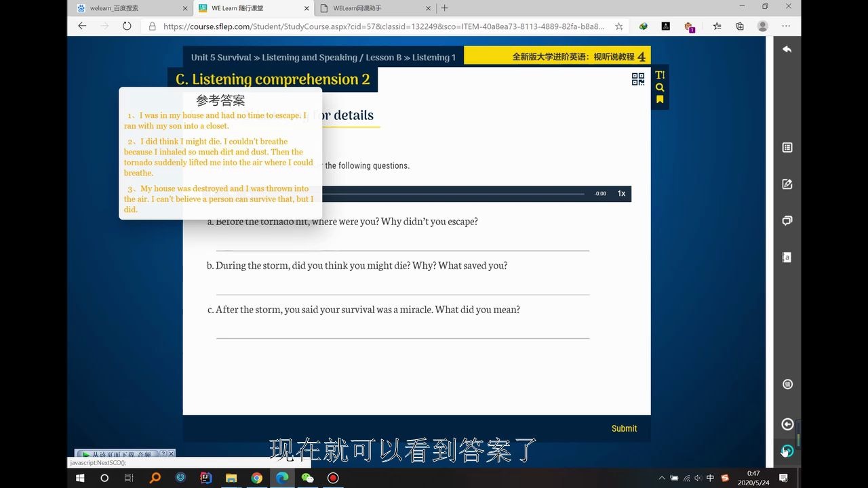Open a new browser tab
Viewport: 868px width, 488px height.
click(445, 8)
